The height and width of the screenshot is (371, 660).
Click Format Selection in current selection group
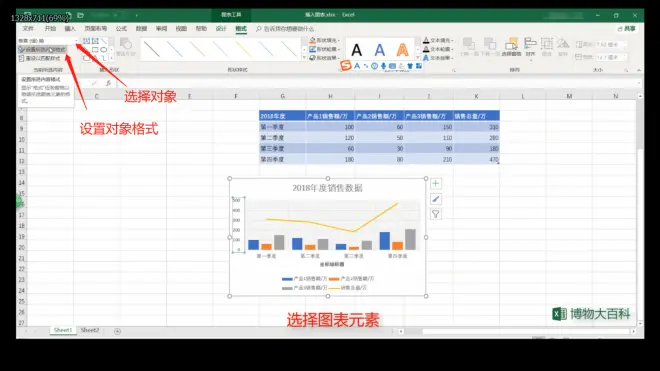pos(42,50)
